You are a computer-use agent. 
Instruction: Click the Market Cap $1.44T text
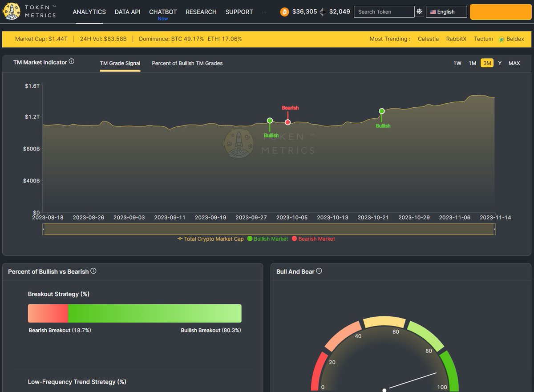[41, 39]
